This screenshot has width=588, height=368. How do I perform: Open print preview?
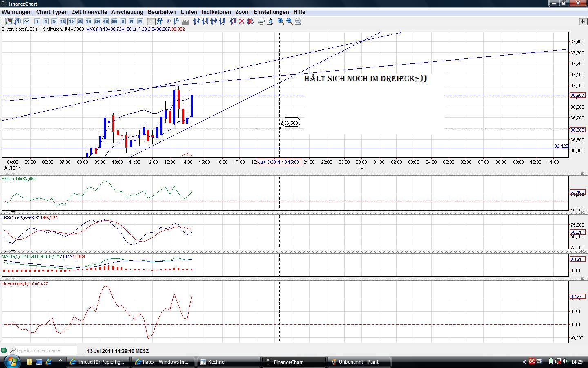270,21
